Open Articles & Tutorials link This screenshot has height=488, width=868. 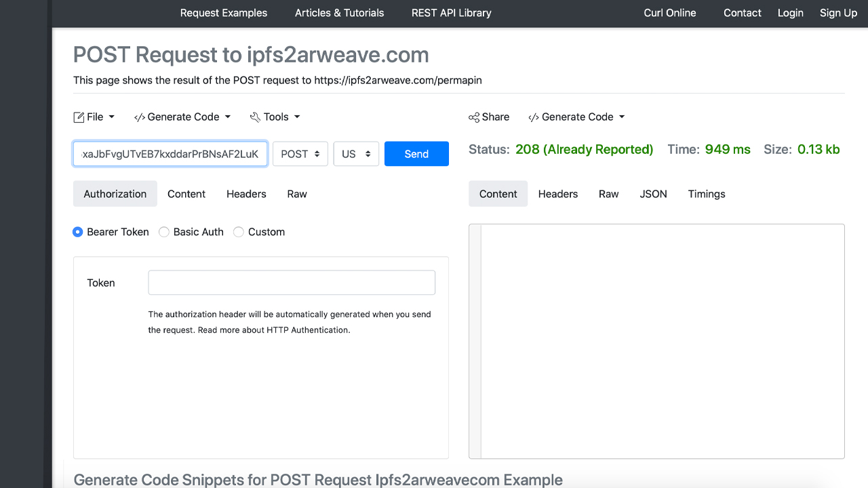[339, 13]
